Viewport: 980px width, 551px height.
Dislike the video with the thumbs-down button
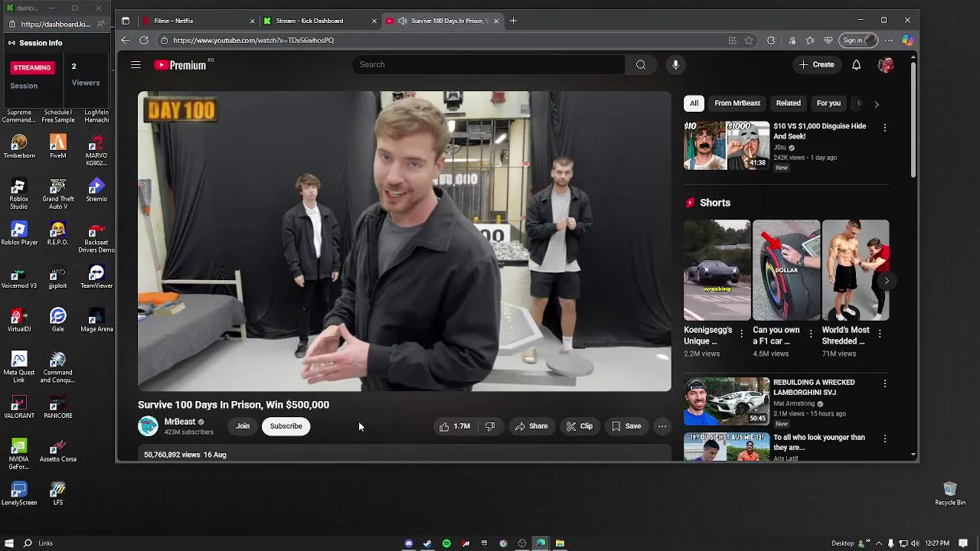click(490, 426)
